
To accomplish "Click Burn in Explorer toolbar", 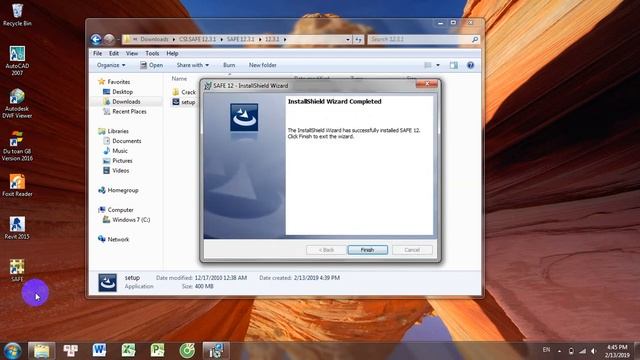I will [229, 65].
